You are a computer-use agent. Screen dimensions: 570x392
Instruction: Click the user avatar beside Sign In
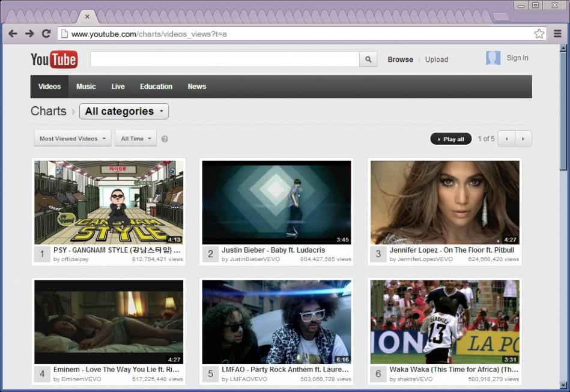coord(493,58)
